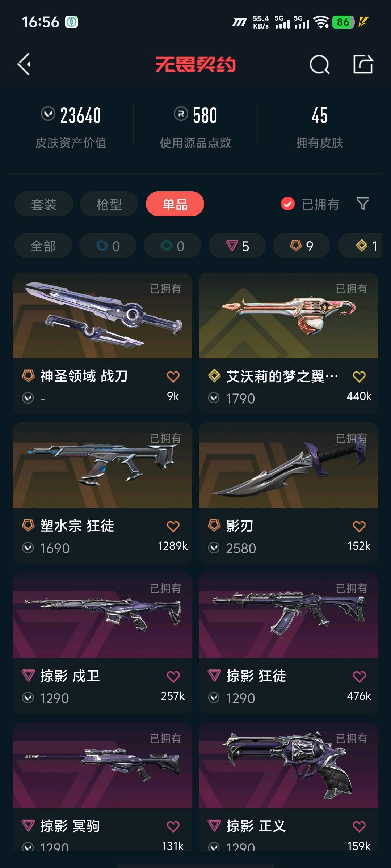Screen dimensions: 391x868
Task: Switch to the 枪型 tab
Action: 109,204
